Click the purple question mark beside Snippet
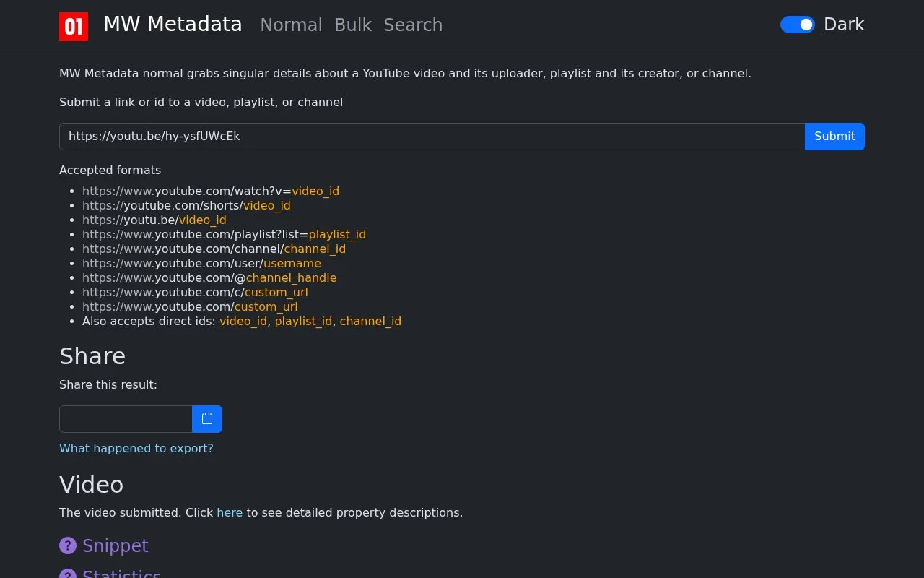The image size is (924, 578). click(68, 545)
